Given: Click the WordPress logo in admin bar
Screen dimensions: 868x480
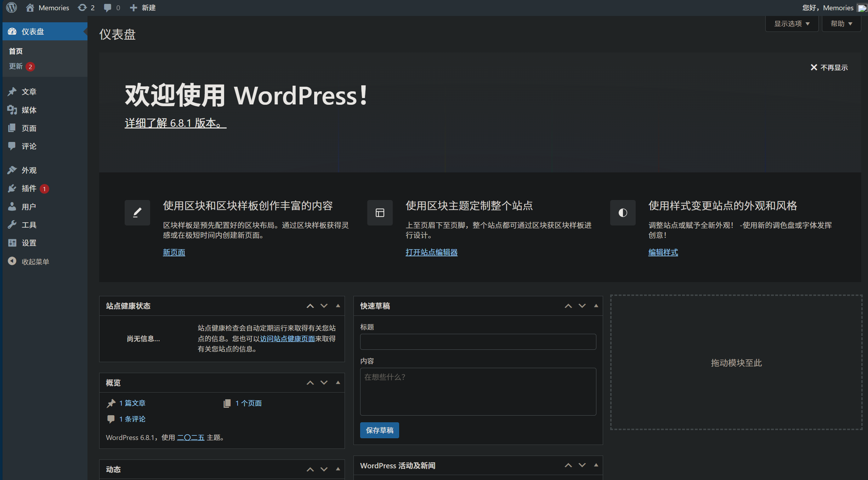Looking at the screenshot, I should (12, 7).
